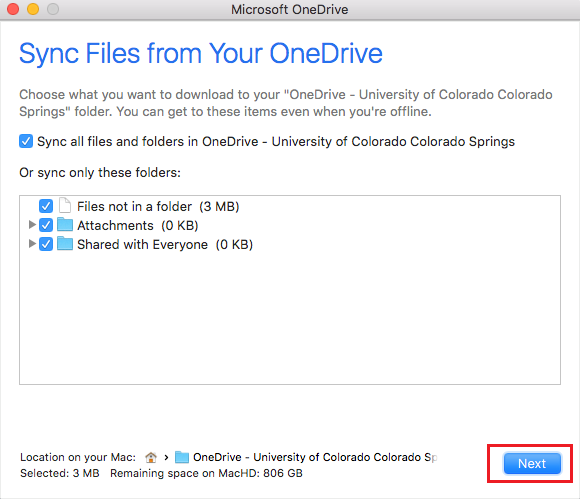This screenshot has width=580, height=499.
Task: Click the OneDrive - University of Colorado location path text
Action: [315, 457]
